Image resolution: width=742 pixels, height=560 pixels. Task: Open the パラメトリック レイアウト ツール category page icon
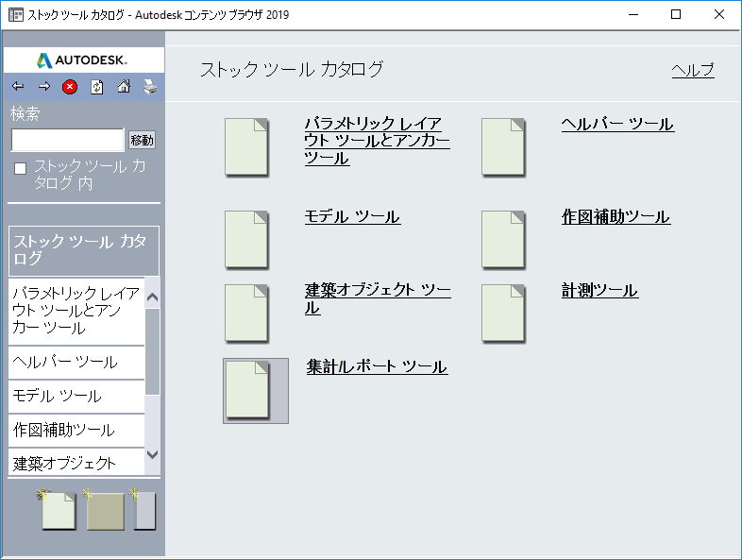[x=246, y=147]
